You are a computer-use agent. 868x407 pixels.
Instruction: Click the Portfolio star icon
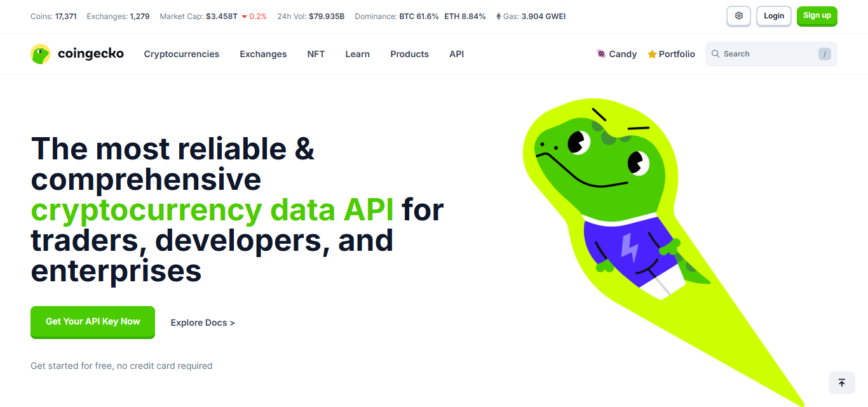point(652,55)
